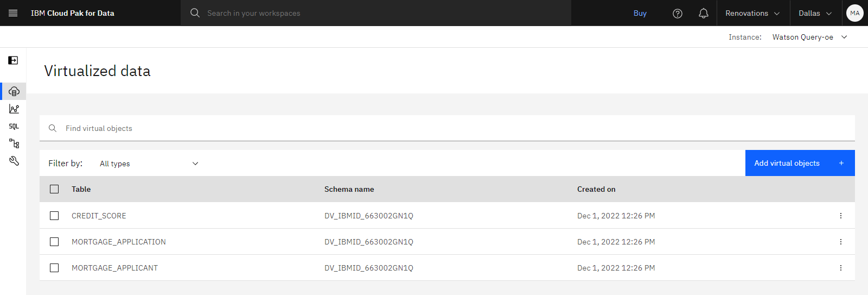This screenshot has height=295, width=868.
Task: Sort by the Table column header
Action: tap(81, 189)
